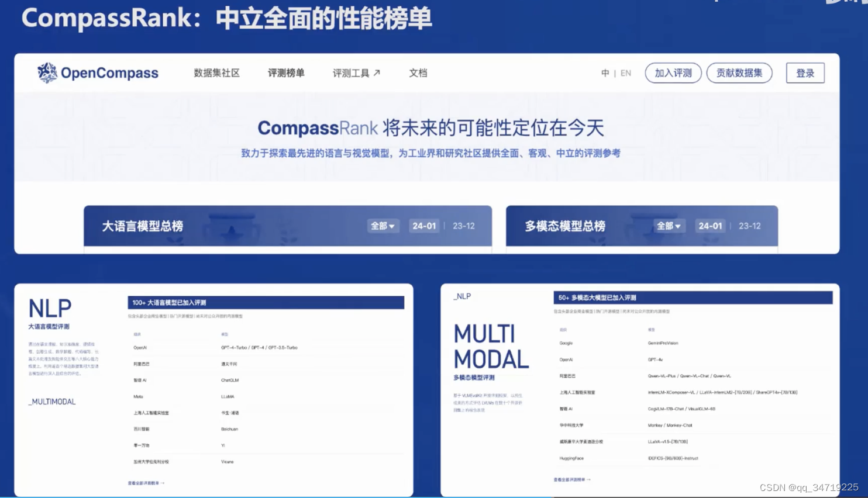Click the GPT-4v model cell
The width and height of the screenshot is (868, 498).
tap(655, 360)
